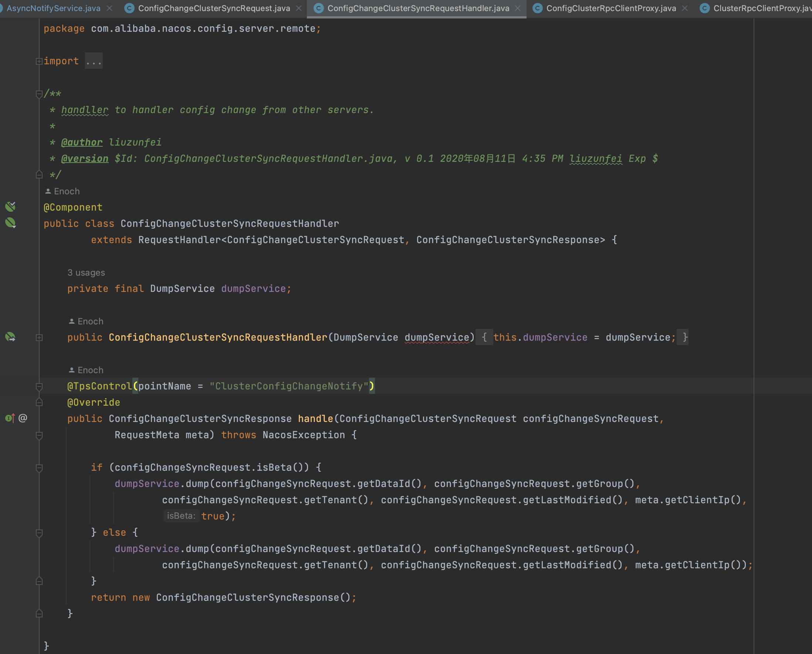Click the return keyword in return statement

click(108, 598)
